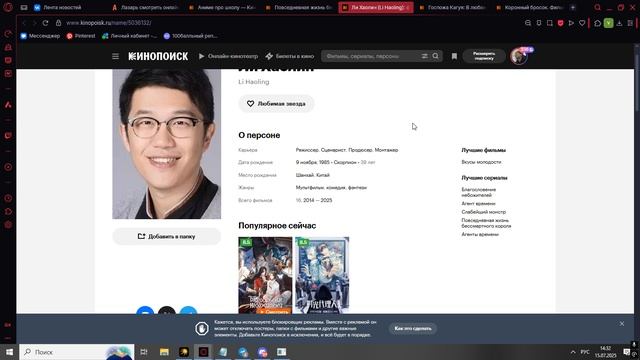Open a new browser tab
Screen dimensions: 640x360
[573, 7]
